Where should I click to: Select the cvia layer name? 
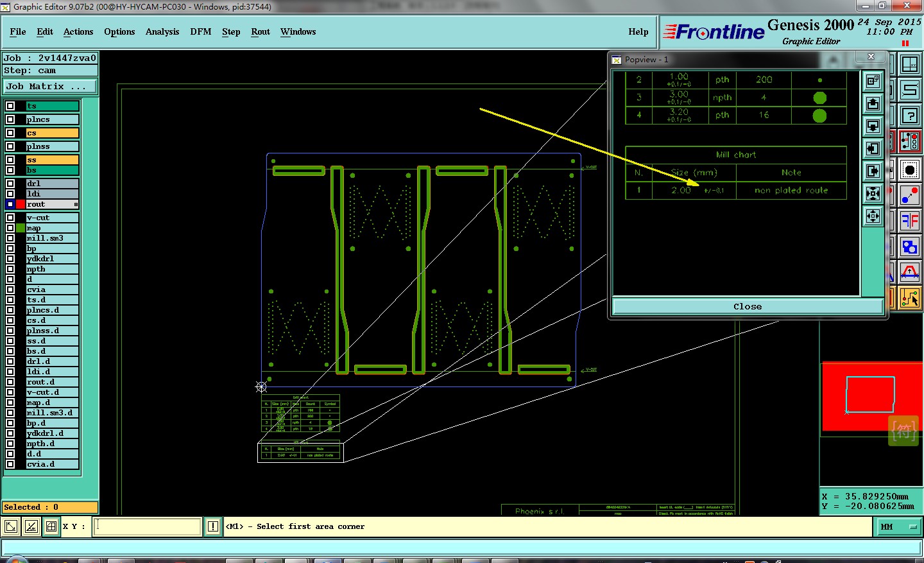click(x=53, y=290)
